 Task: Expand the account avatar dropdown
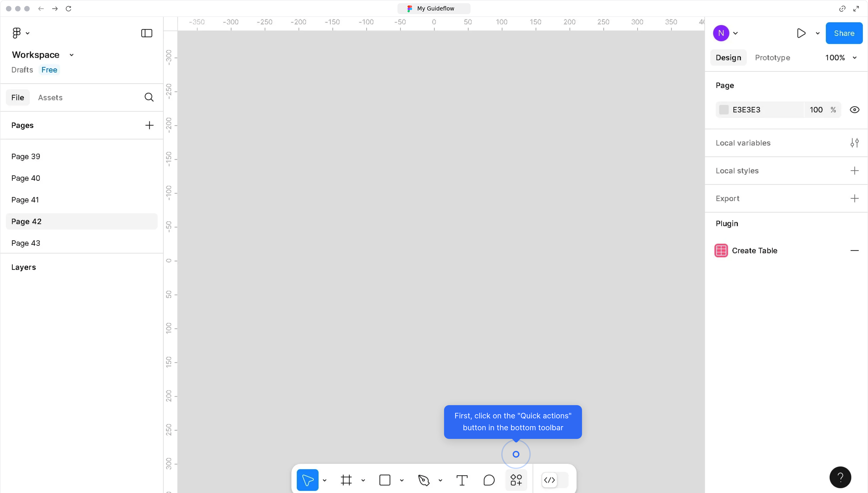[736, 33]
